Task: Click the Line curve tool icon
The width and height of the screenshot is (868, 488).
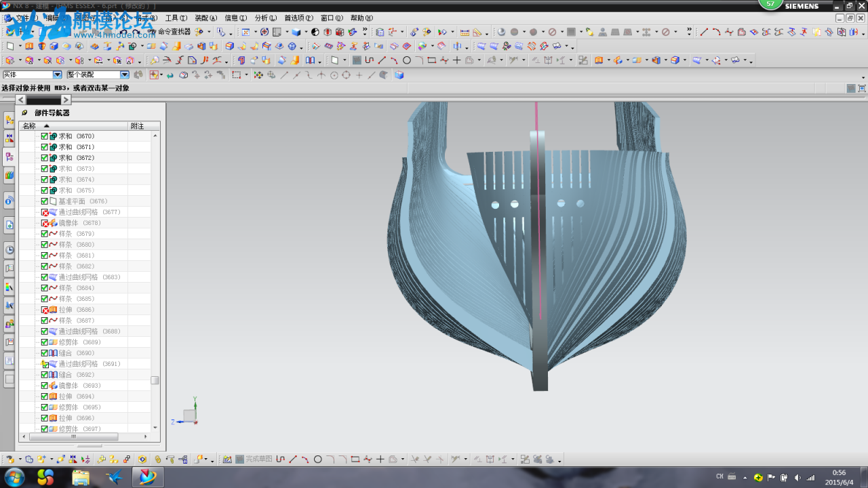Action: pos(704,32)
